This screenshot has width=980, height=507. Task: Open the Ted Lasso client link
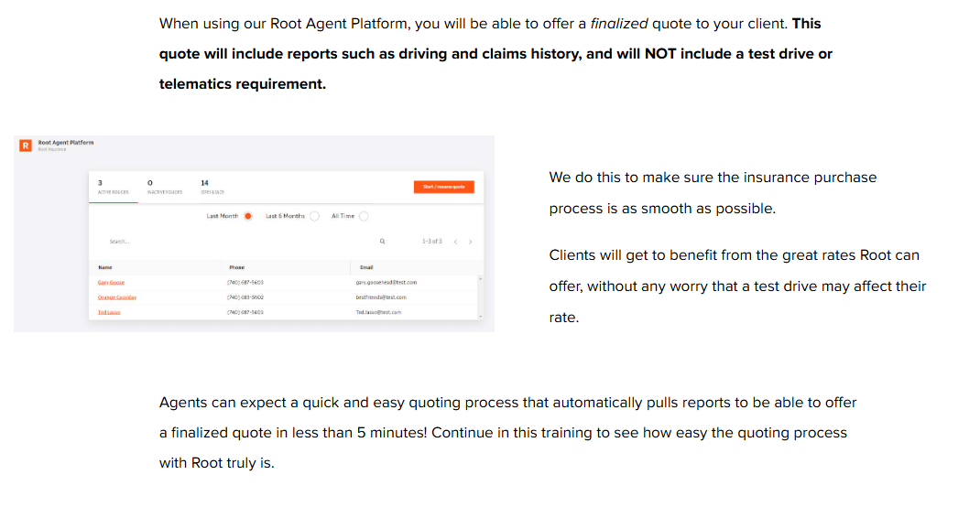[x=109, y=312]
